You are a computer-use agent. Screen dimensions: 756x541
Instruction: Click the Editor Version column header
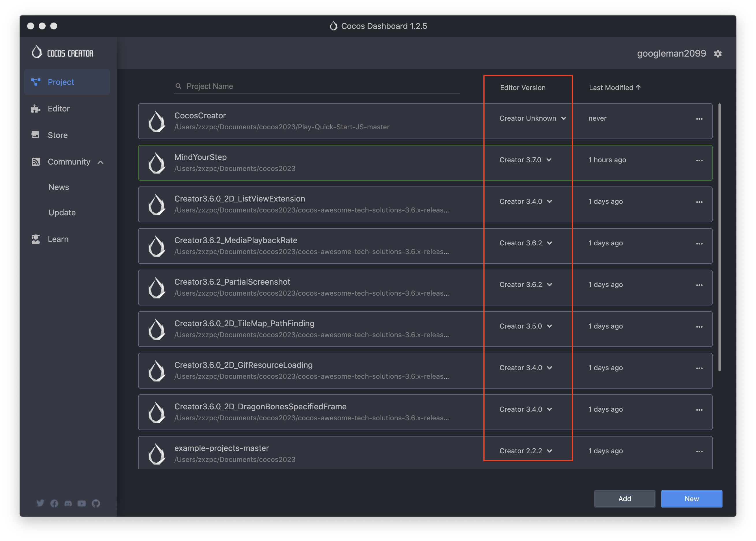click(x=523, y=87)
